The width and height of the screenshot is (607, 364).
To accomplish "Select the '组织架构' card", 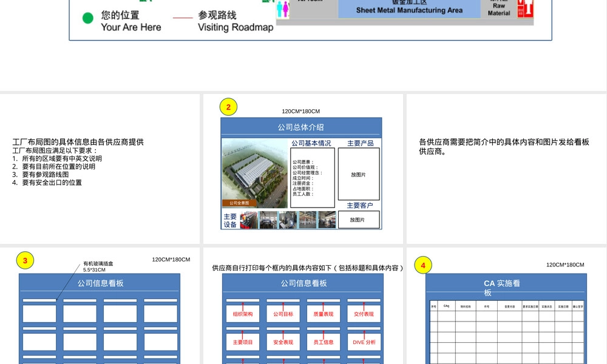I will coord(243,314).
